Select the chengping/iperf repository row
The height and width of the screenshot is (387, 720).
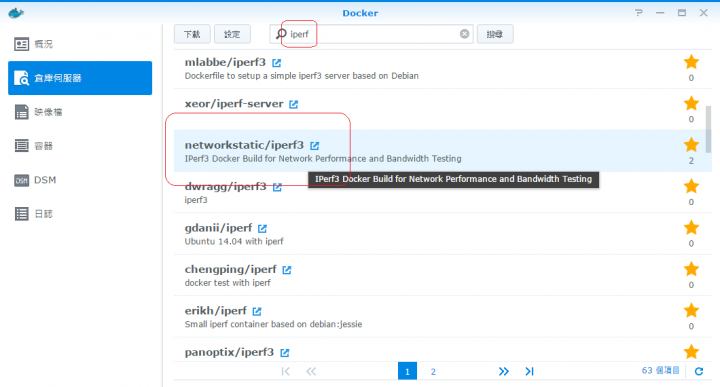pyautogui.click(x=443, y=275)
